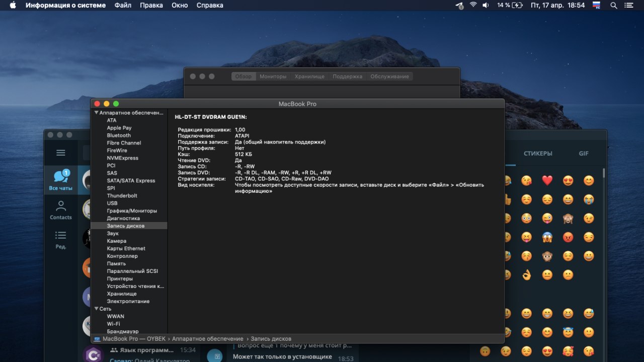This screenshot has width=644, height=362.
Task: Open the C# chat avatar in Telegram
Action: pyautogui.click(x=93, y=354)
